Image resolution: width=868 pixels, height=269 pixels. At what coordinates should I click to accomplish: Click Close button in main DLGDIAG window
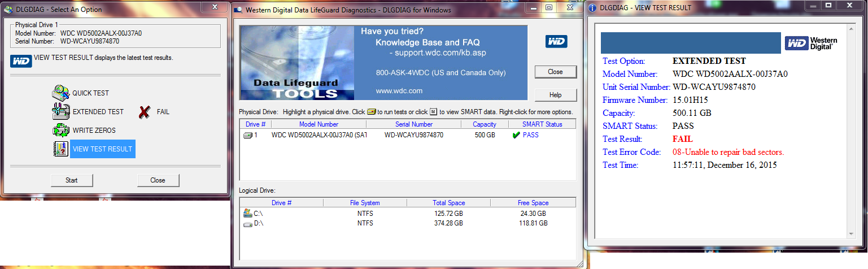click(556, 72)
